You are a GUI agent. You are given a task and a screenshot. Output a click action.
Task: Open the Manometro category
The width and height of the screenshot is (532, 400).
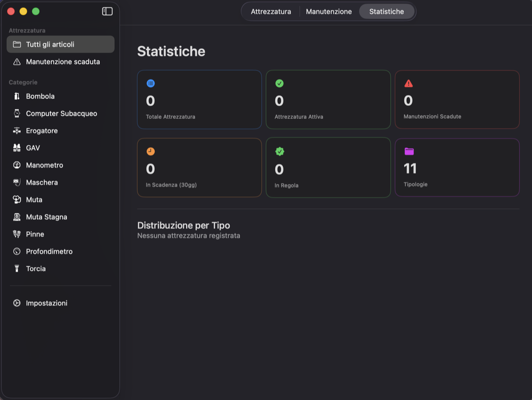(60, 165)
